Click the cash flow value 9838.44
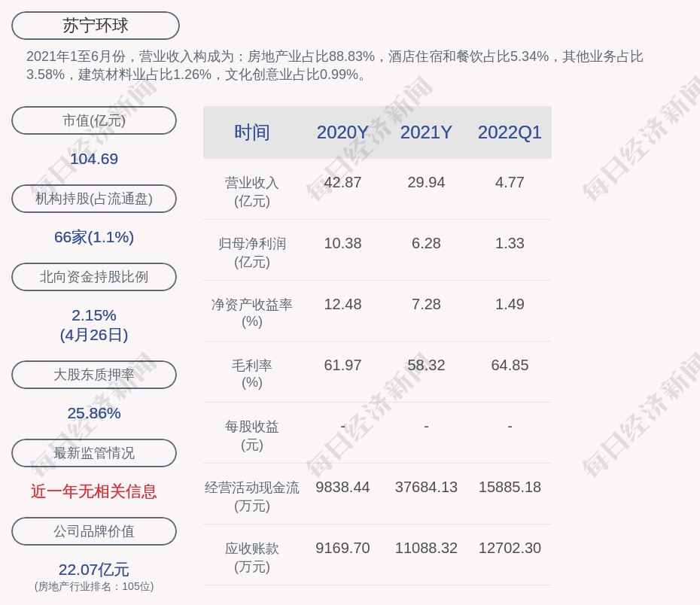 pyautogui.click(x=343, y=487)
